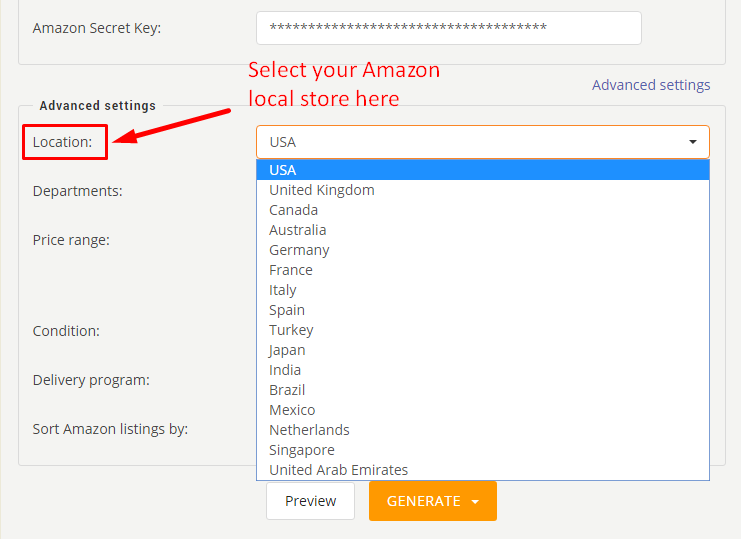The width and height of the screenshot is (741, 539).
Task: Click the Departments label
Action: pos(78,191)
